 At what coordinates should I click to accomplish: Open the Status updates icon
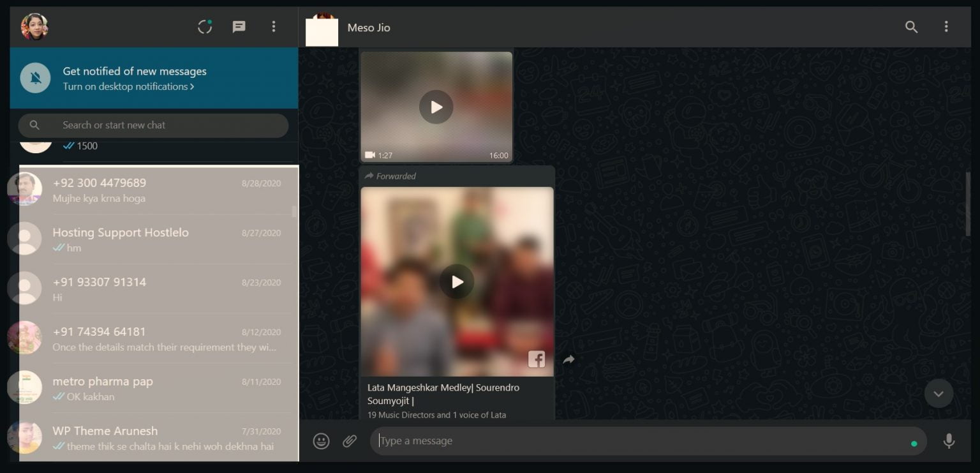pyautogui.click(x=204, y=26)
